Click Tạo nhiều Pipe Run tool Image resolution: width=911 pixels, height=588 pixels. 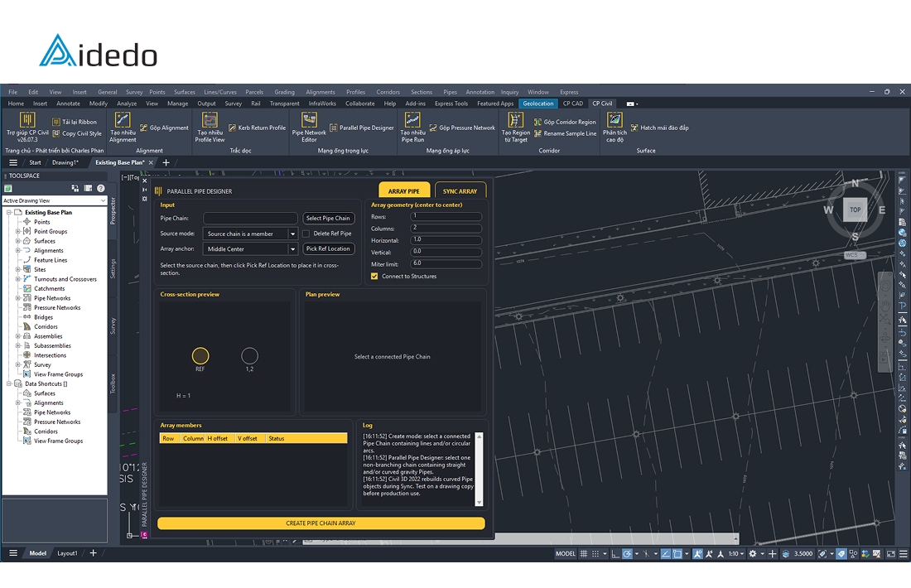(412, 128)
